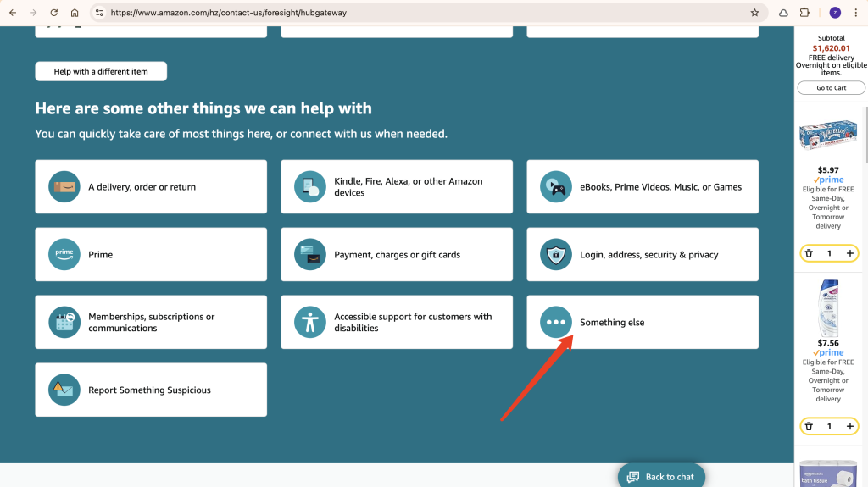Click Help with a different item
Screen dimensions: 868x487
tap(101, 71)
